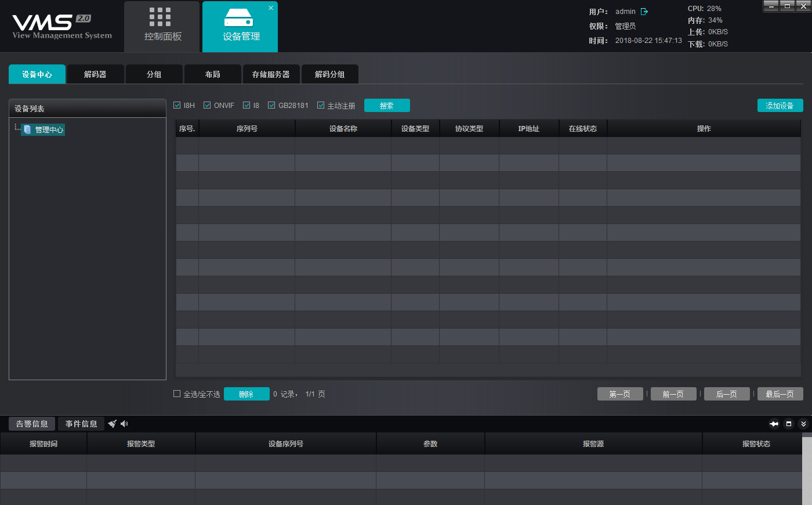Open the 布局 tab
The height and width of the screenshot is (505, 812).
point(213,74)
